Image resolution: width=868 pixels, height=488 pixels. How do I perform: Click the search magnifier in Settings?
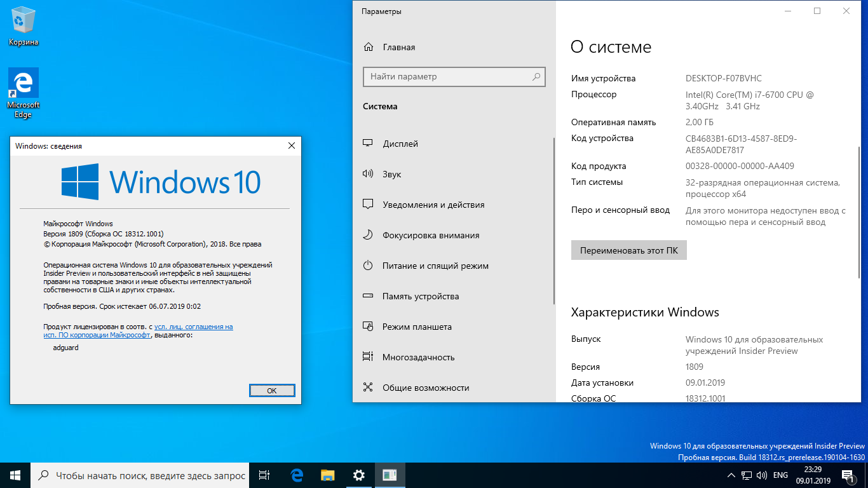[x=536, y=77]
